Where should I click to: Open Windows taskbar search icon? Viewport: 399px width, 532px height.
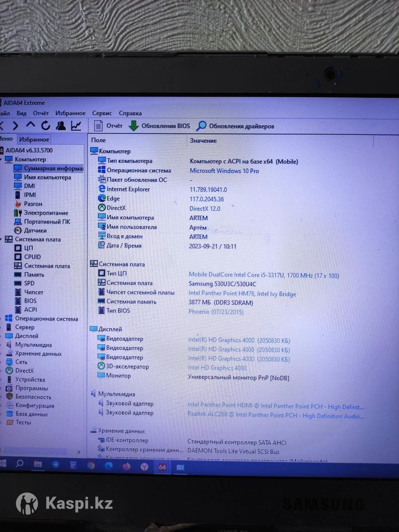[19, 464]
